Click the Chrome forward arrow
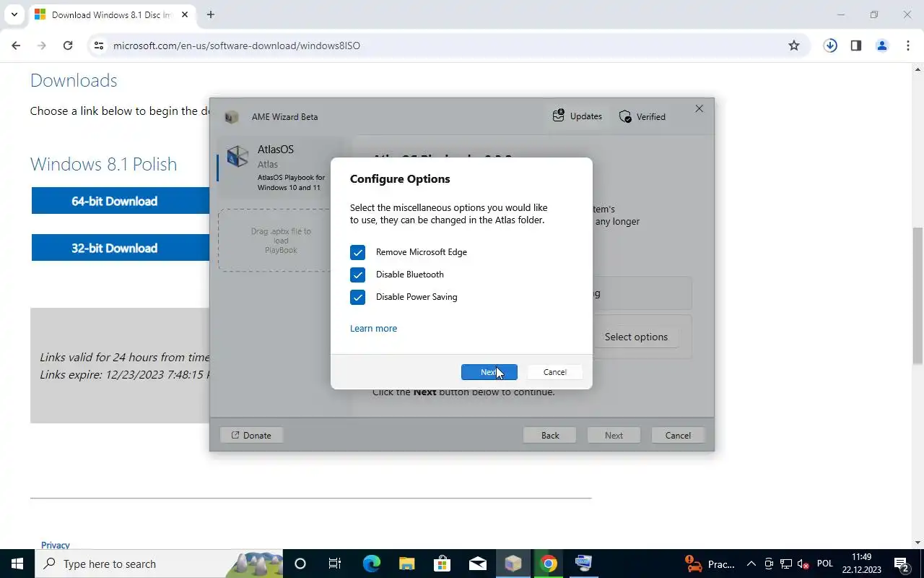 42,46
